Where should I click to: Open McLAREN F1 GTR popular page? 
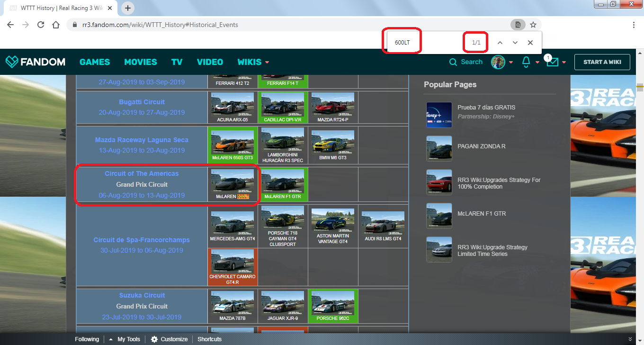pyautogui.click(x=482, y=214)
